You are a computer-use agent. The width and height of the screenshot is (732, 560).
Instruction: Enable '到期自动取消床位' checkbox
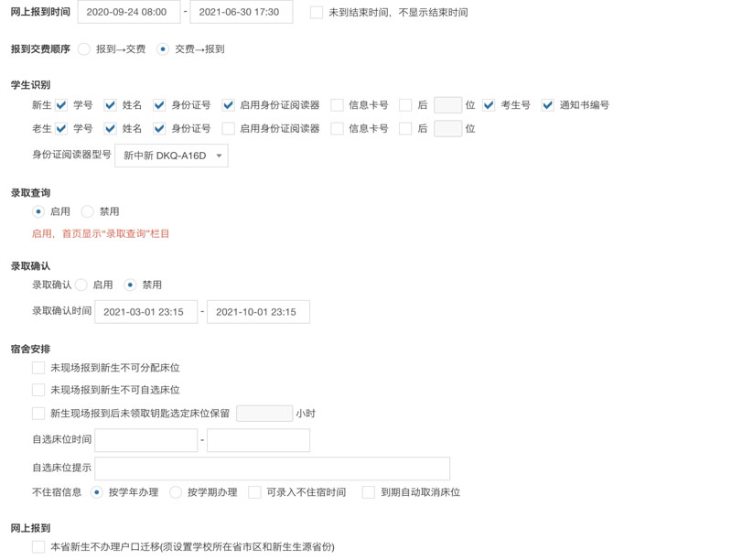[x=368, y=492]
